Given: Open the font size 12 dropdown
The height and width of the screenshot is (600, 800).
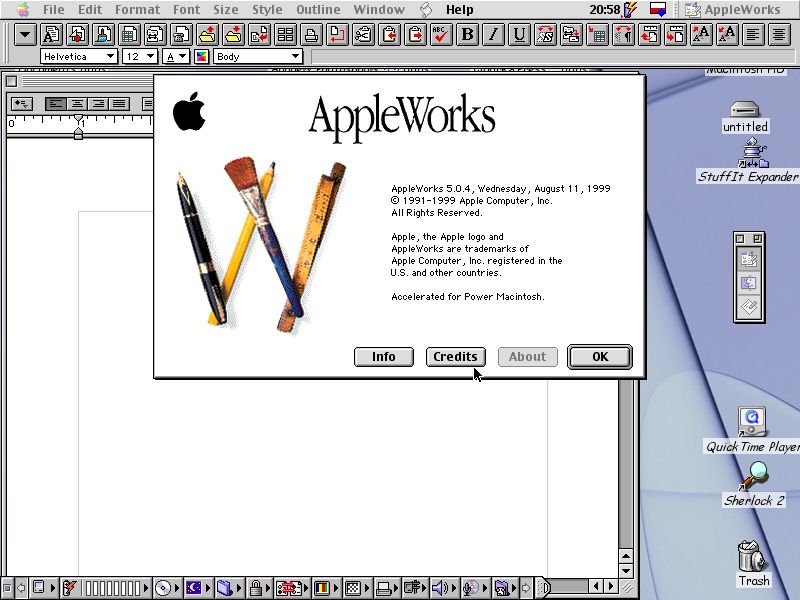Looking at the screenshot, I should click(140, 57).
